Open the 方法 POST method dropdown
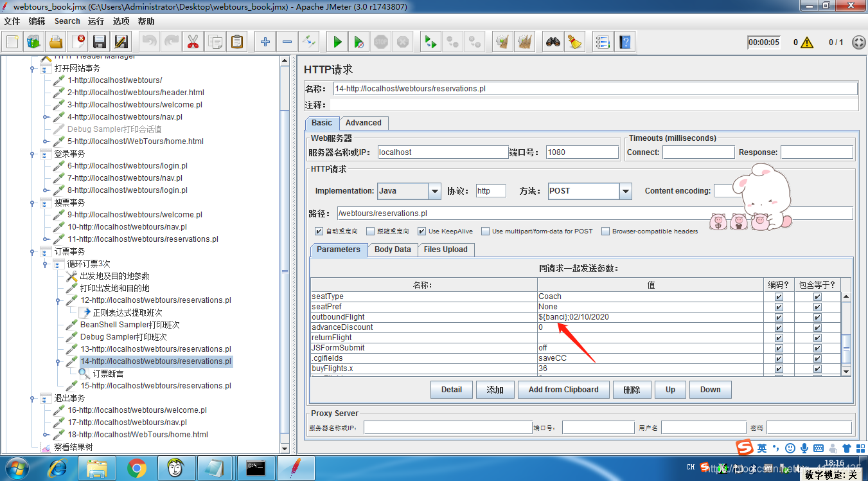Viewport: 868px width, 481px height. (x=626, y=191)
